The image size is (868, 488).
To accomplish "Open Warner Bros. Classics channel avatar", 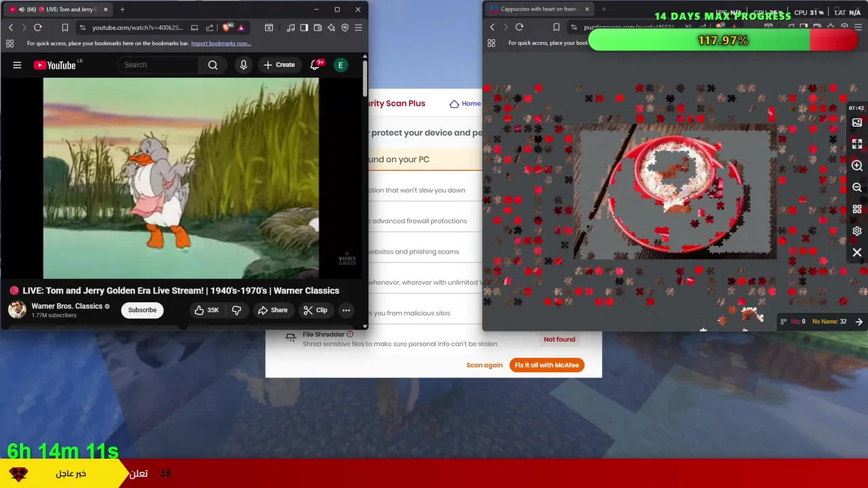I will pyautogui.click(x=17, y=310).
